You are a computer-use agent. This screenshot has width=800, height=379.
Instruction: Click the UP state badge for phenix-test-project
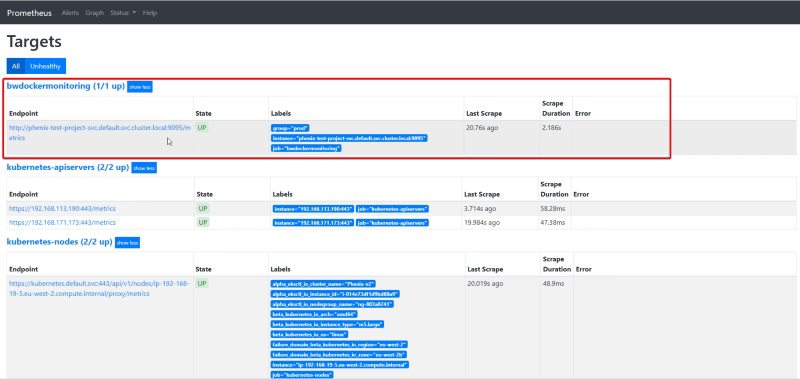click(202, 128)
